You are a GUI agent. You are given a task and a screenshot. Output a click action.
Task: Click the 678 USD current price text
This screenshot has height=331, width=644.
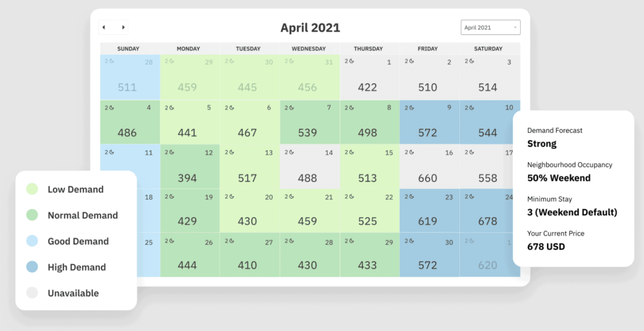point(546,247)
